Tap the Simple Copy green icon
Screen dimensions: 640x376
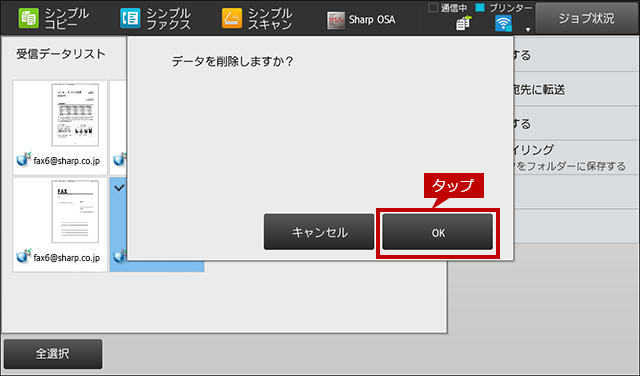(29, 19)
